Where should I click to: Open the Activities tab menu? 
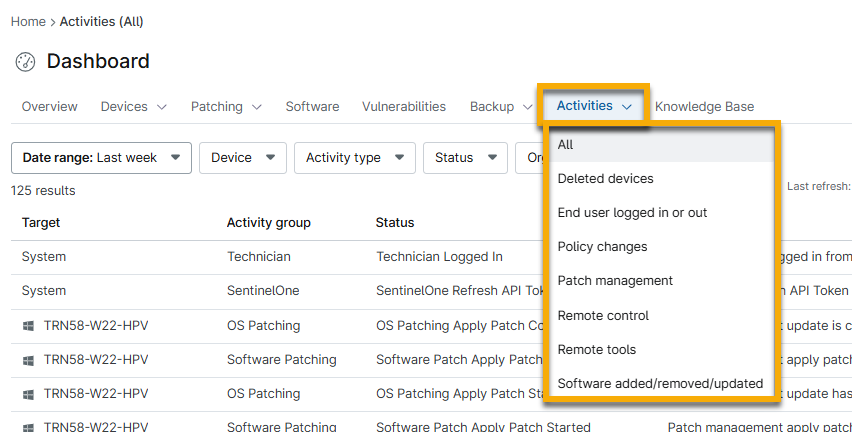click(x=594, y=106)
